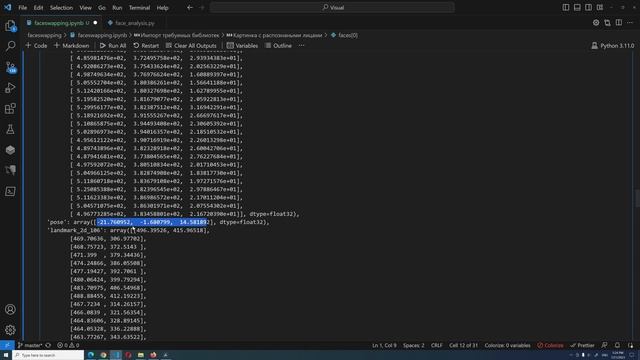640x360 pixels.
Task: Open errors and warnings count
Action: [x=68, y=345]
